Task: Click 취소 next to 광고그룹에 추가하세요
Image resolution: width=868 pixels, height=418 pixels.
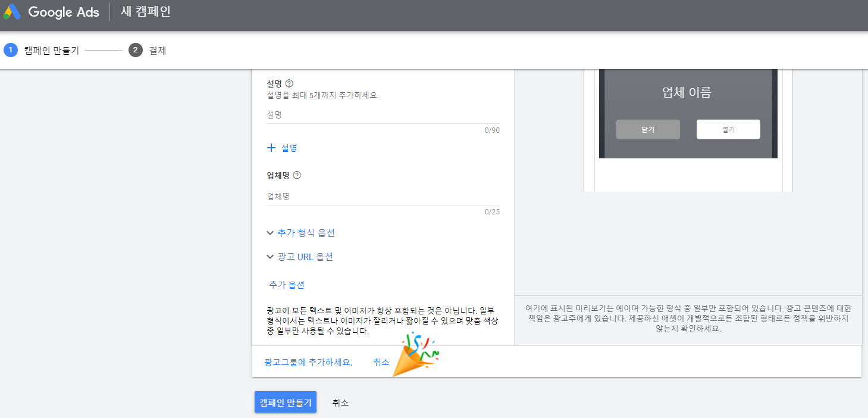Action: coord(381,361)
